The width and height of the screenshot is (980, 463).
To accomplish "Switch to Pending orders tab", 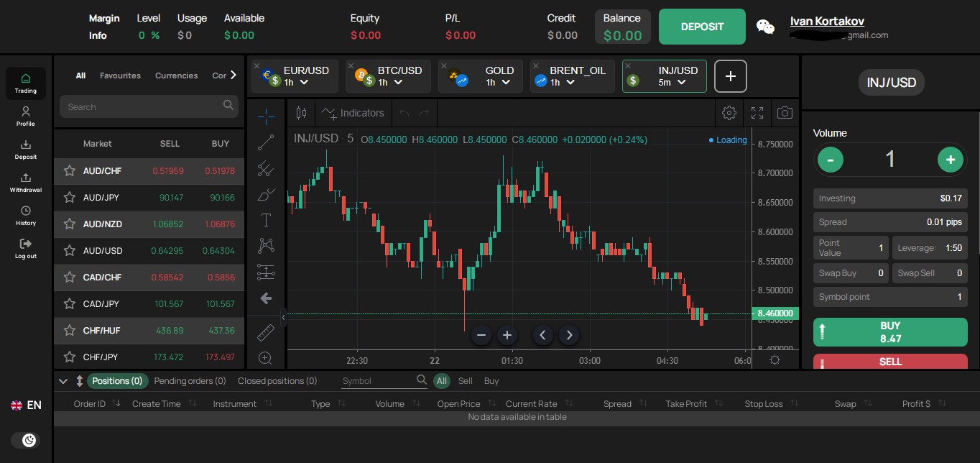I will click(190, 381).
